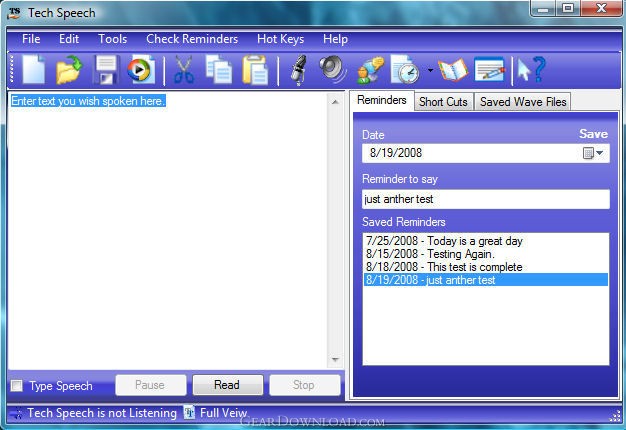
Task: Click the speaker voice icon
Action: pyautogui.click(x=333, y=70)
